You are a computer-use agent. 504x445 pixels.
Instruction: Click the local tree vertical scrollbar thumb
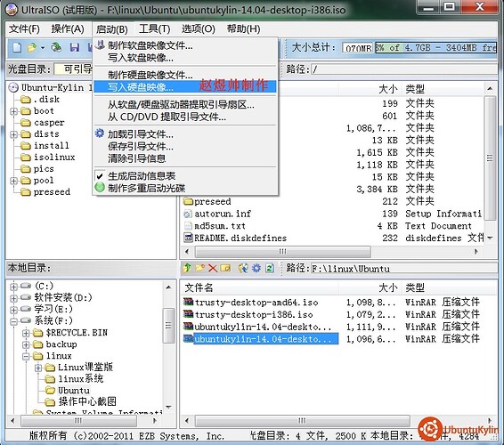(x=169, y=326)
